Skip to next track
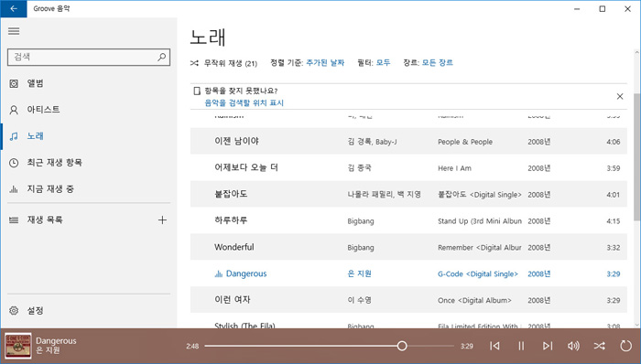Screen dimensions: 641x364 pyautogui.click(x=547, y=346)
